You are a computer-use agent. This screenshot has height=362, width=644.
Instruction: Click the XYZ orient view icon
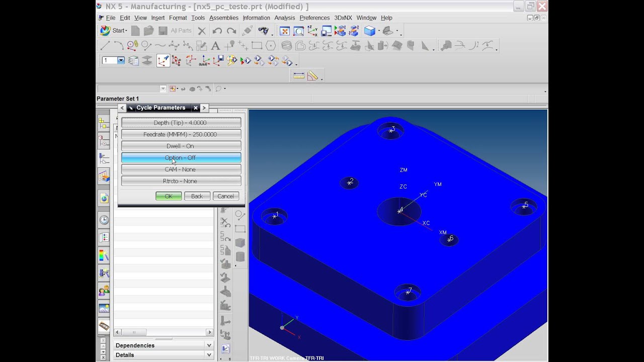tap(312, 31)
